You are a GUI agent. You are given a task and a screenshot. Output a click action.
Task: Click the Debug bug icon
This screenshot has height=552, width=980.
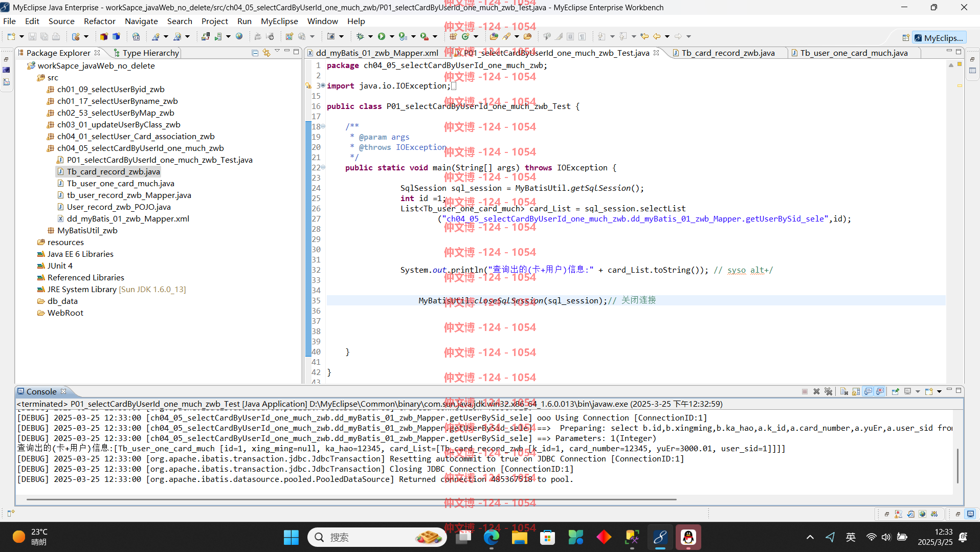(x=360, y=36)
